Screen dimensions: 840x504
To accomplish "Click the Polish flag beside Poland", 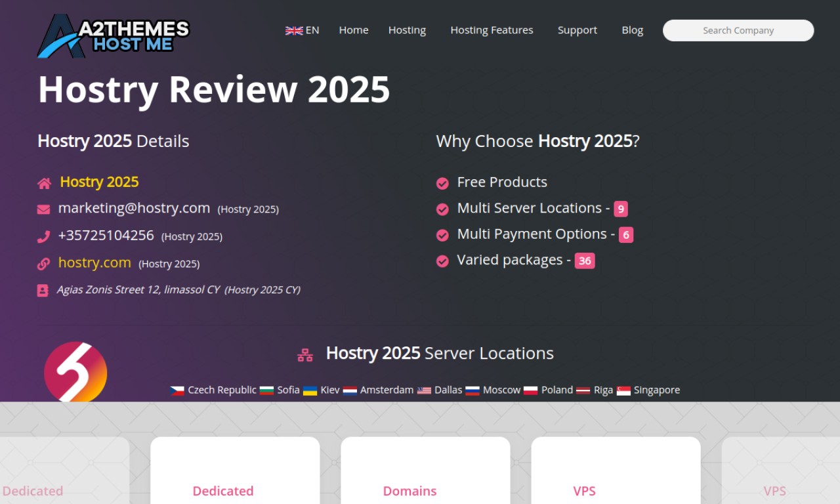I will (531, 390).
